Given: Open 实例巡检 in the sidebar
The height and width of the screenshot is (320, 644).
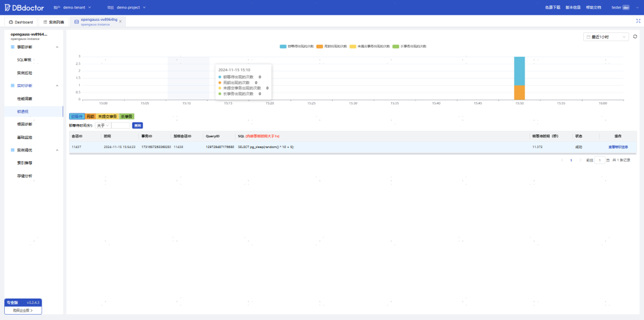Looking at the screenshot, I should pos(24,73).
